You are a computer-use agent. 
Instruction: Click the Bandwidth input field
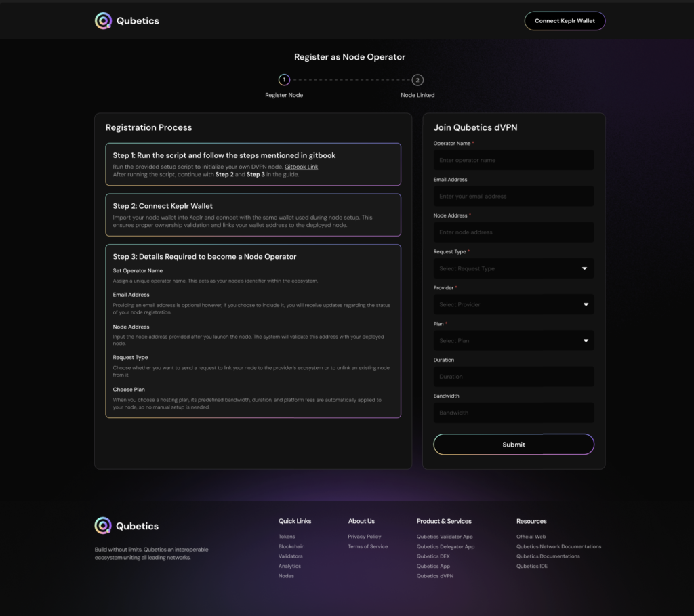click(513, 412)
